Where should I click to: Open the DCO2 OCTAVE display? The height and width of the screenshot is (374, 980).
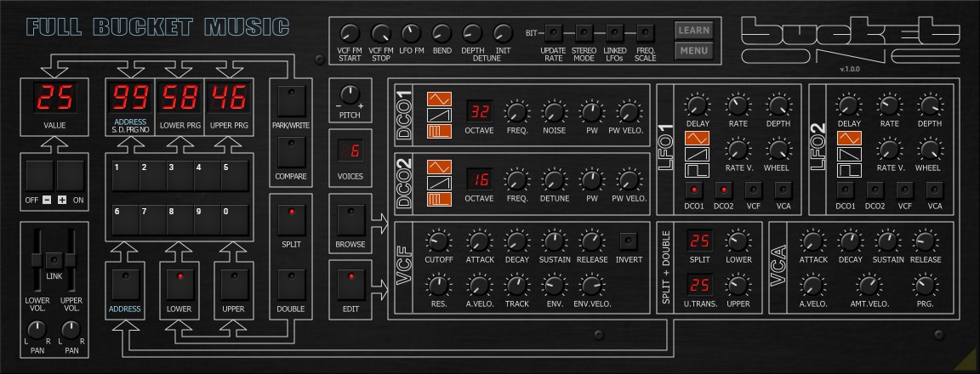480,180
